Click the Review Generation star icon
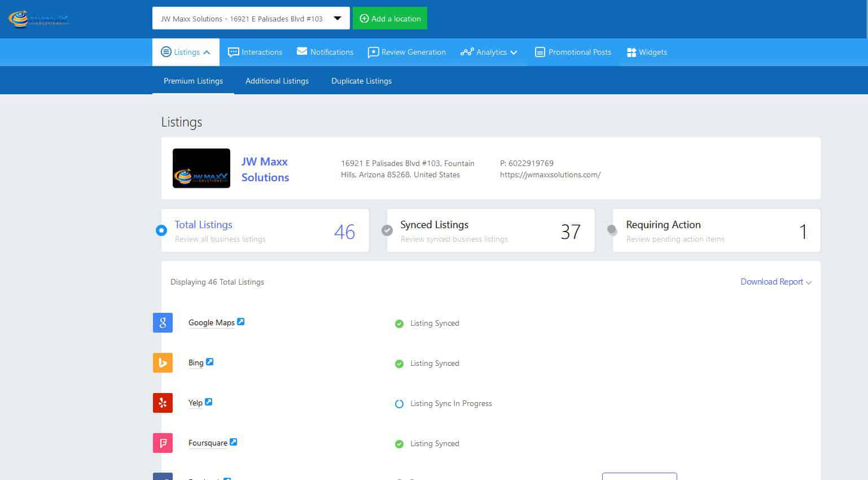 pyautogui.click(x=373, y=53)
